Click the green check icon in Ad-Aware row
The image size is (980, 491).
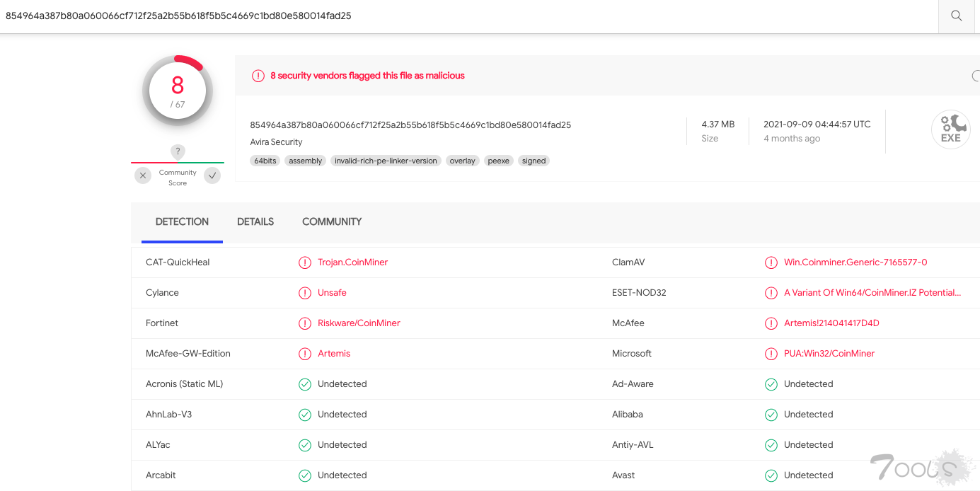coord(771,384)
